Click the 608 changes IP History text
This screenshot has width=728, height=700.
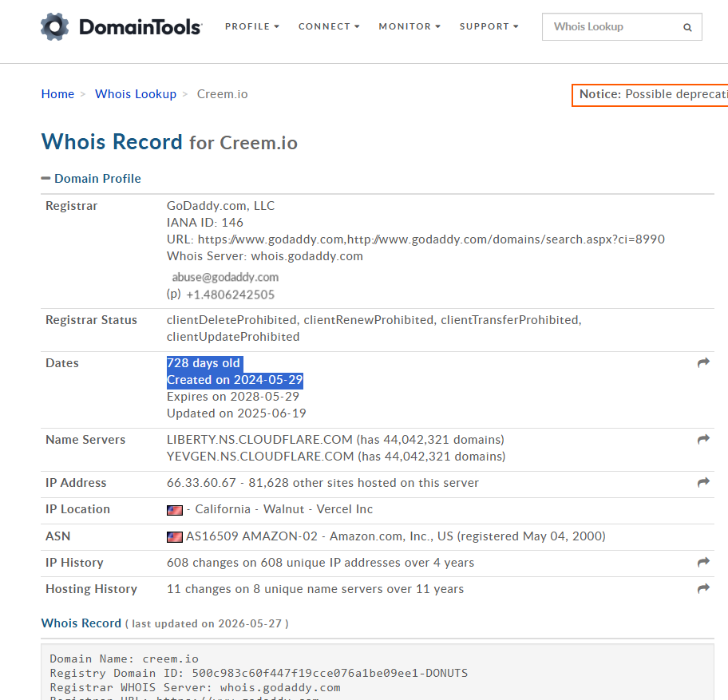click(320, 563)
